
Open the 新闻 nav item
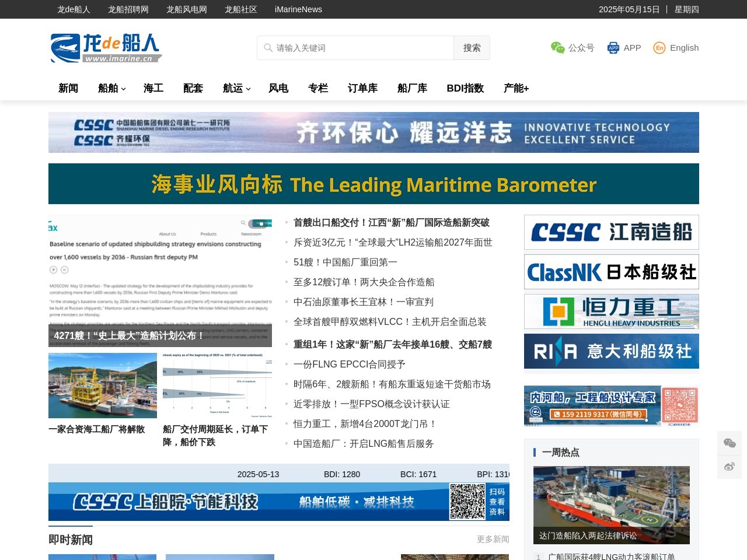pyautogui.click(x=68, y=88)
